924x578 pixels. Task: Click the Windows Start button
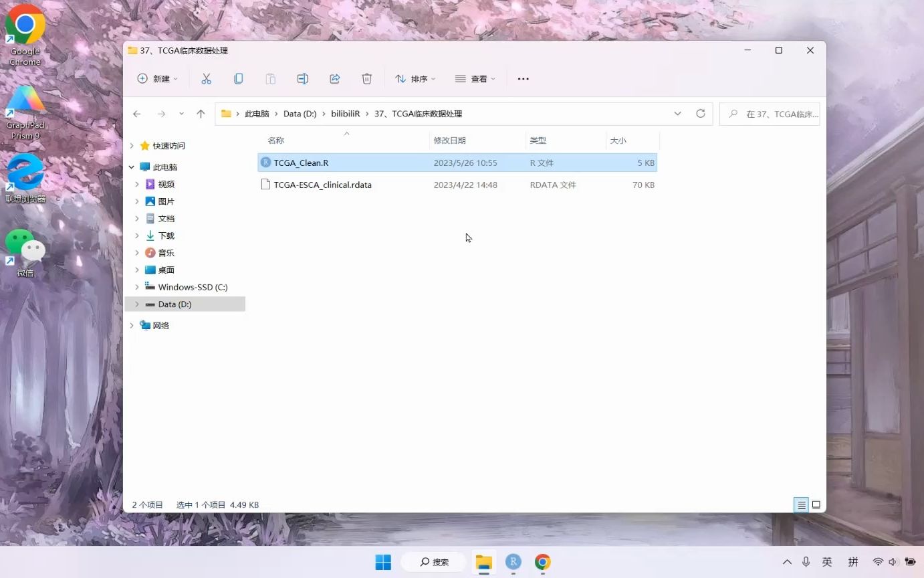pos(383,562)
